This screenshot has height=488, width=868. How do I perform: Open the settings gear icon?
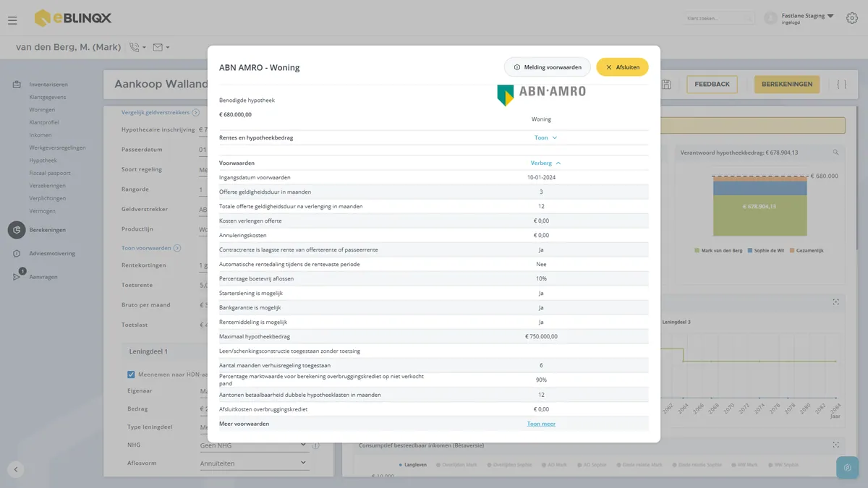851,18
